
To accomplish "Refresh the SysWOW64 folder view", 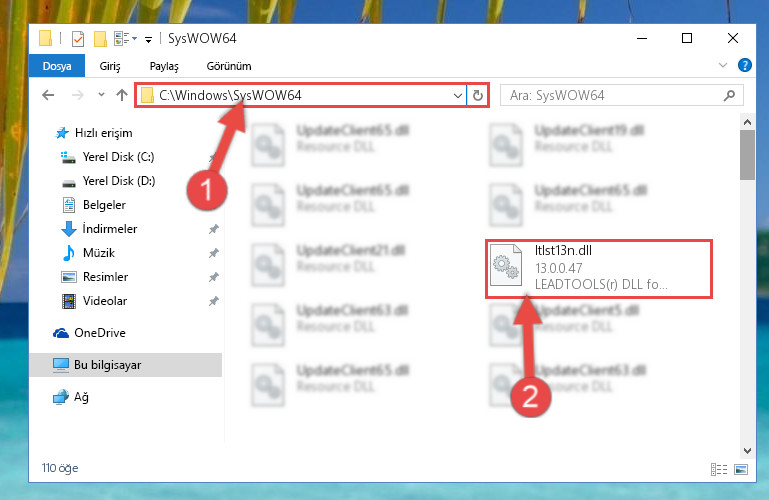I will tap(478, 96).
